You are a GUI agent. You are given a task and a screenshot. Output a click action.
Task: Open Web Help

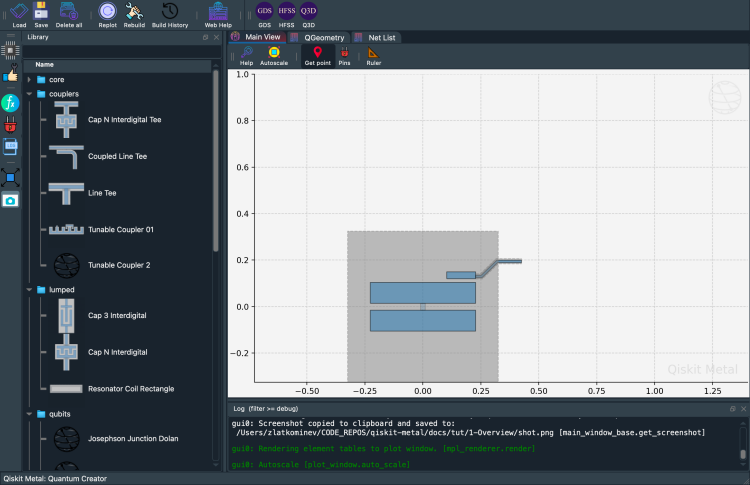[219, 14]
